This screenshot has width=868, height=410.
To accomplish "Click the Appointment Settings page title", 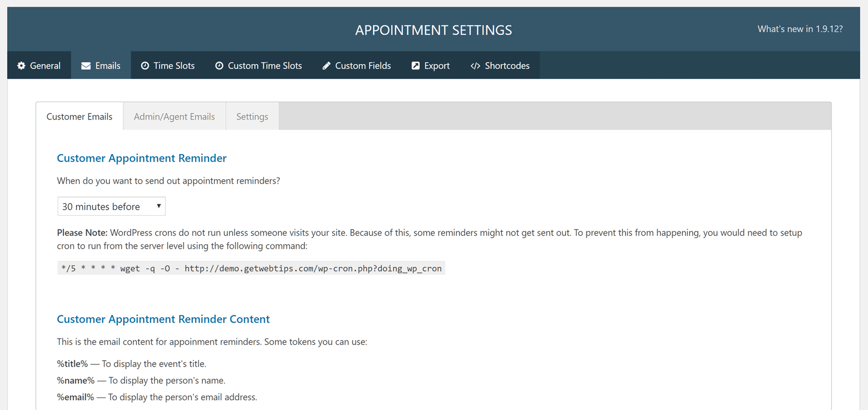I will click(433, 30).
